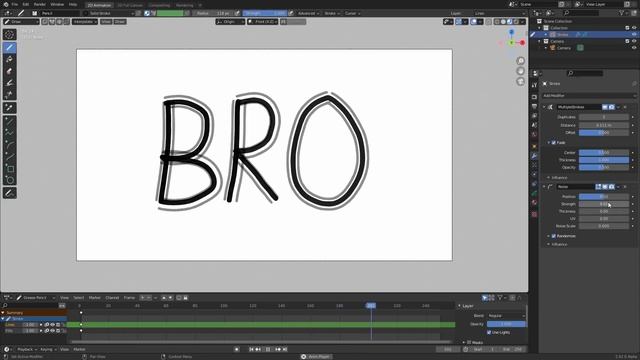Click the move view hand gizmo

tap(520, 71)
